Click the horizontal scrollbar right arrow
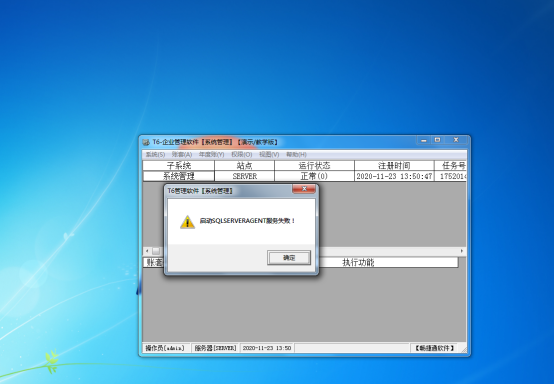The height and width of the screenshot is (384, 554). (x=462, y=251)
